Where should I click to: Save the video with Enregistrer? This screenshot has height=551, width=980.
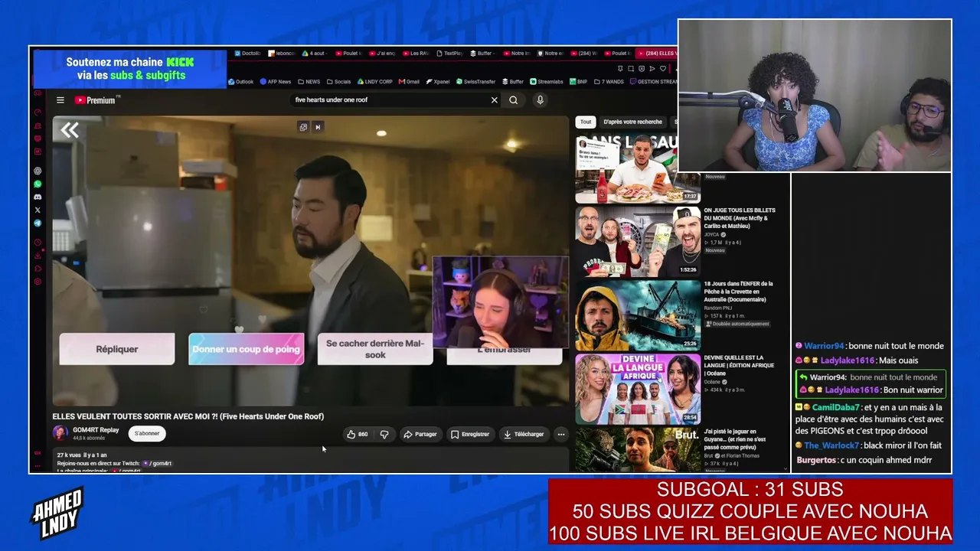tap(470, 435)
